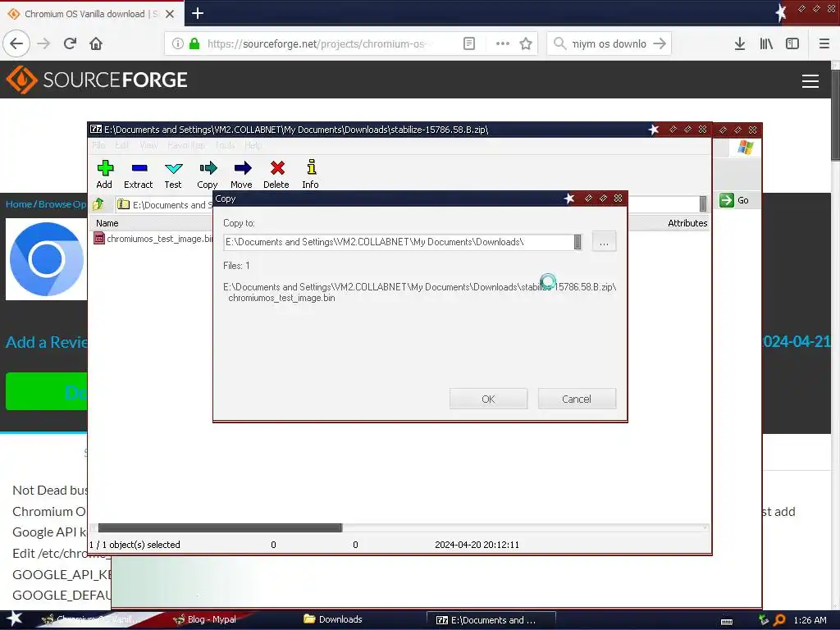Image resolution: width=840 pixels, height=630 pixels.
Task: Close the Chromium OS Vanilla tab
Action: [x=170, y=14]
